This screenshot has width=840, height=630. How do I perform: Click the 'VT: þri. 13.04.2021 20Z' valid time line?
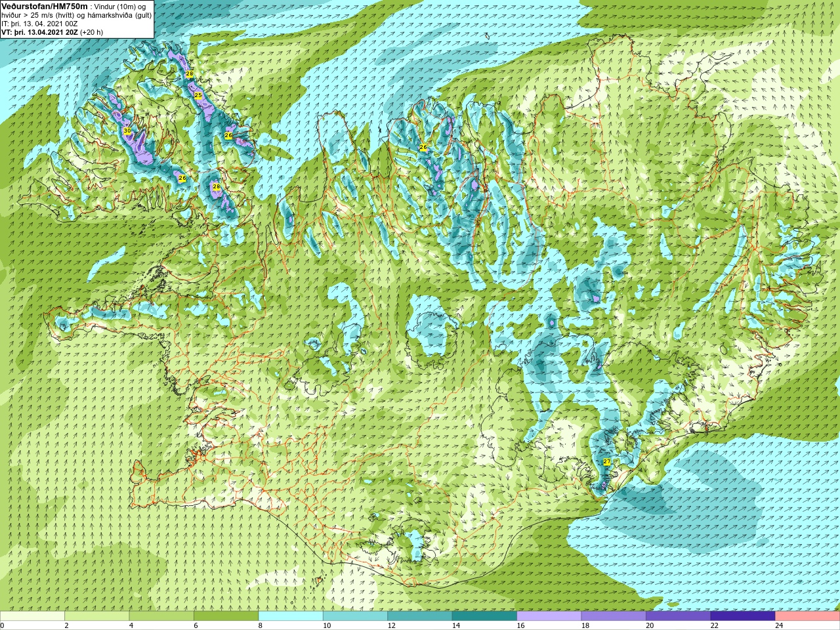39,31
